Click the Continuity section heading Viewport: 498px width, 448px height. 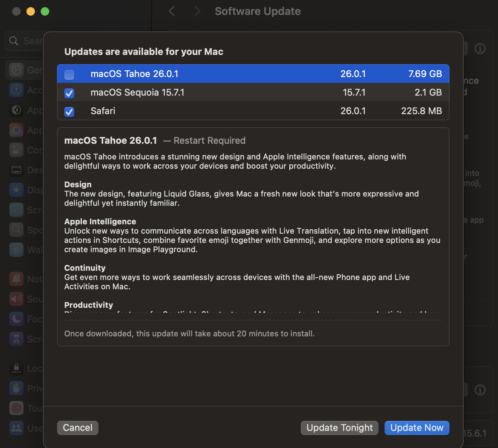tap(85, 268)
